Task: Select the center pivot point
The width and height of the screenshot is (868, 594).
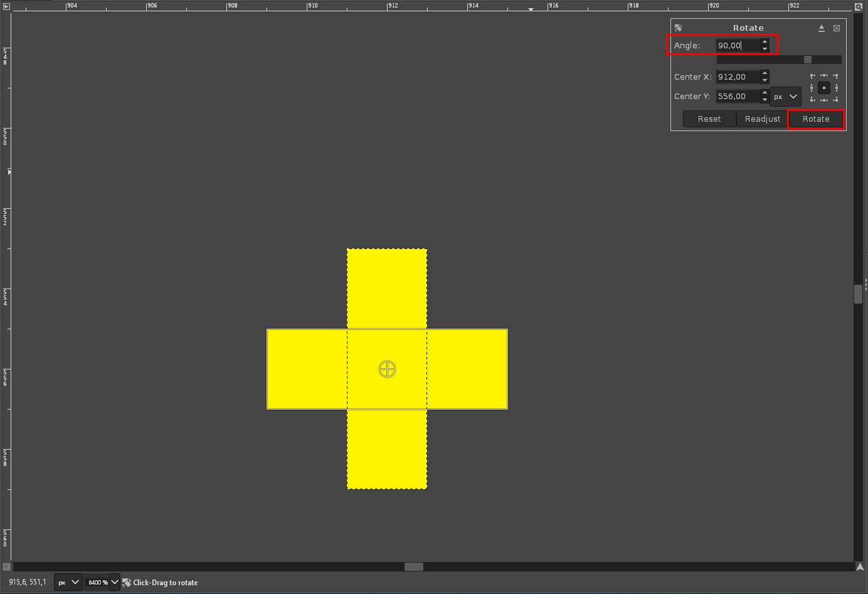Action: [x=824, y=88]
